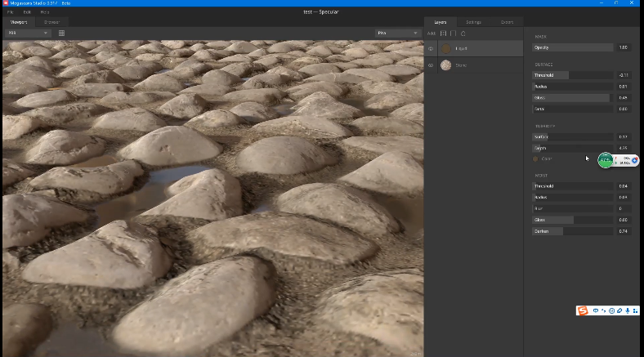
Task: Toggle the grid icon in viewport toolbar
Action: [x=61, y=33]
